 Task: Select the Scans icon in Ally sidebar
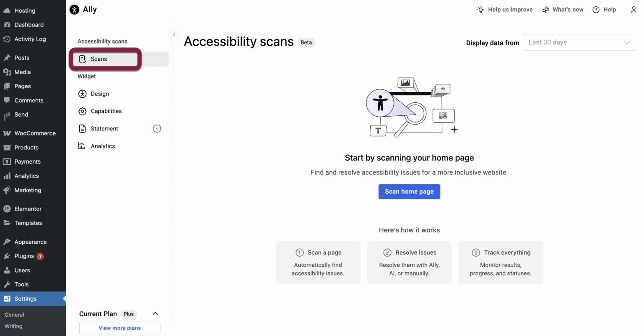click(x=82, y=59)
